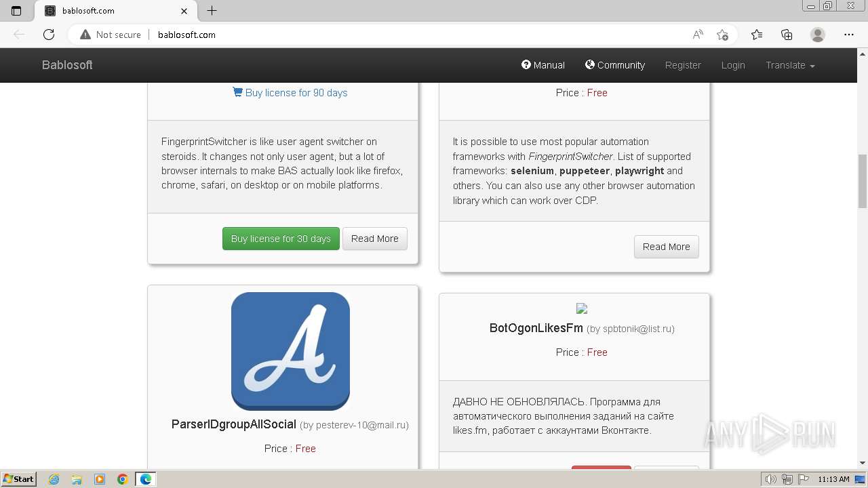Open the Windows Start menu
Image resolution: width=868 pixels, height=488 pixels.
19,479
